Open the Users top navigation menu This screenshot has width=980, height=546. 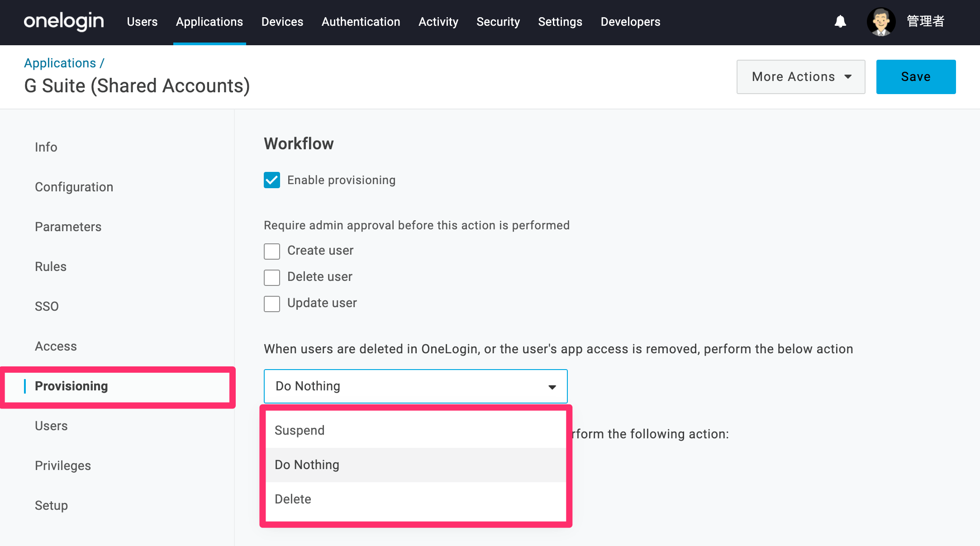142,22
